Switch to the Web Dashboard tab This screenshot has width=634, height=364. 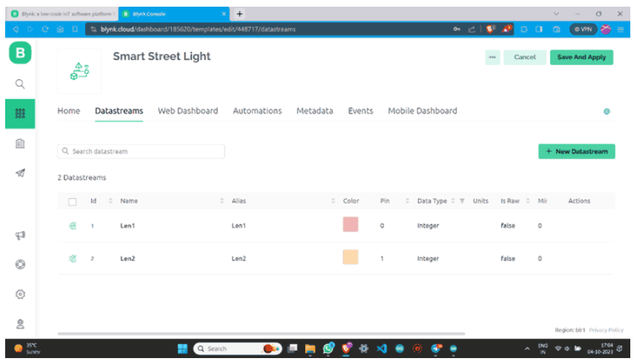click(x=187, y=111)
